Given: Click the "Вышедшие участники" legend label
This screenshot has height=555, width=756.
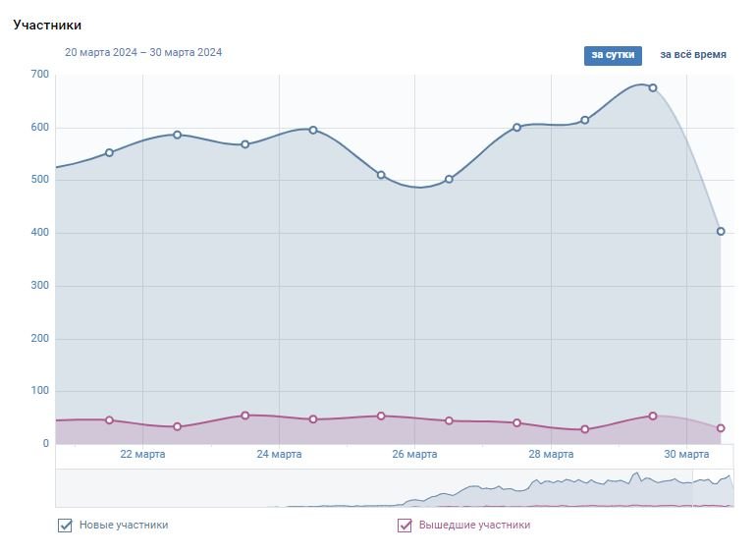Looking at the screenshot, I should pyautogui.click(x=474, y=526).
